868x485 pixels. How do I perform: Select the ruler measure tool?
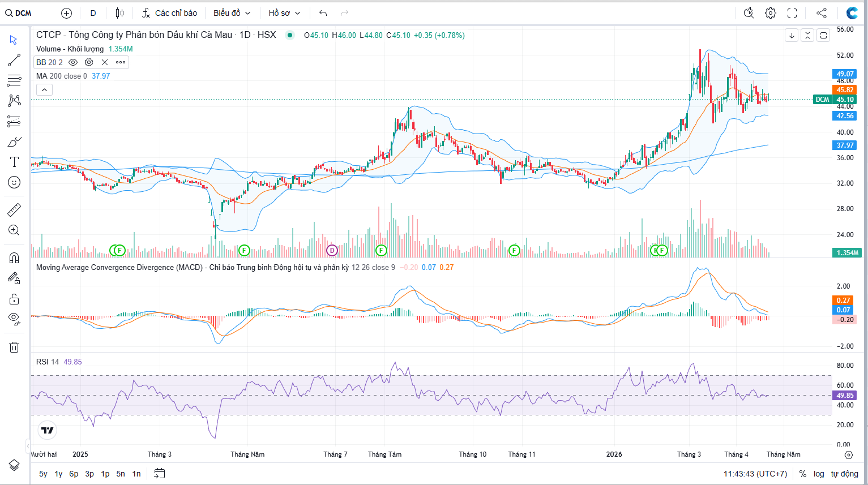coord(14,210)
